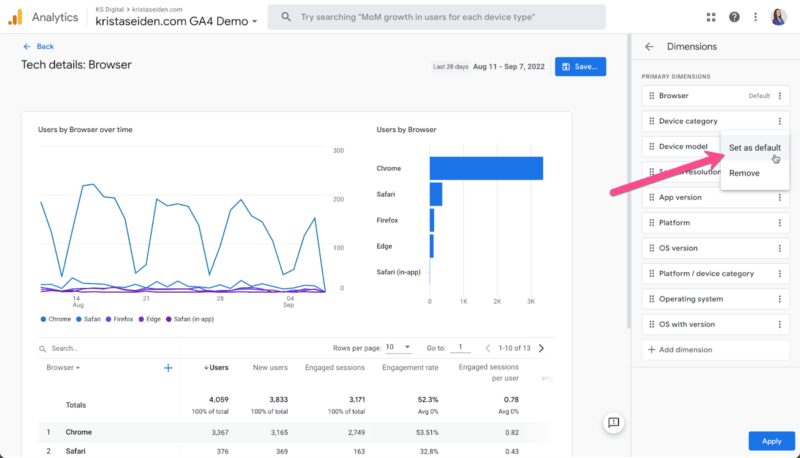Open the Google apps grid icon

[711, 17]
